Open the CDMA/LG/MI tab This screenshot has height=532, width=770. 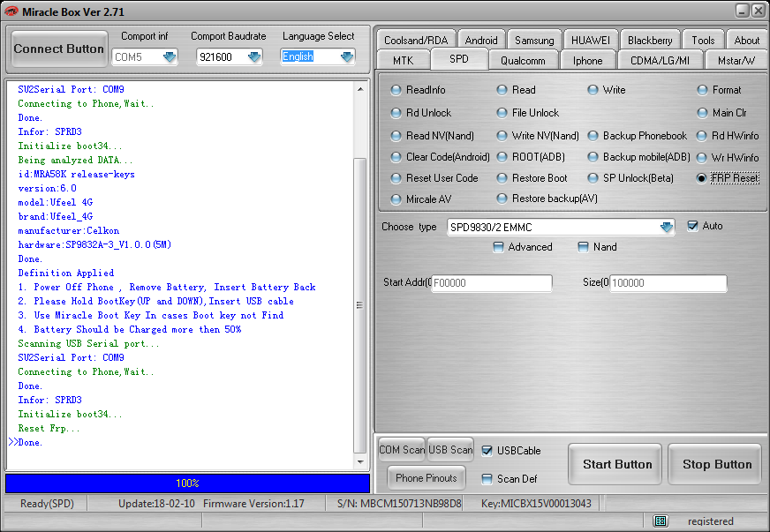[660, 60]
